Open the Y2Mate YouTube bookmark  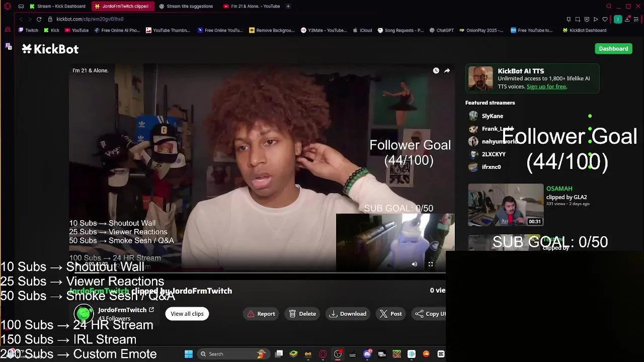(324, 30)
